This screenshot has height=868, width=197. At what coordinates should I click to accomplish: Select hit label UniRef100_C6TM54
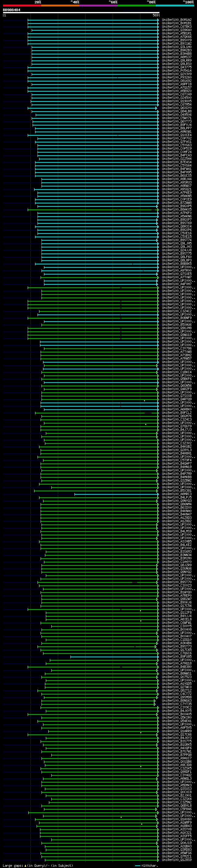coord(177,104)
